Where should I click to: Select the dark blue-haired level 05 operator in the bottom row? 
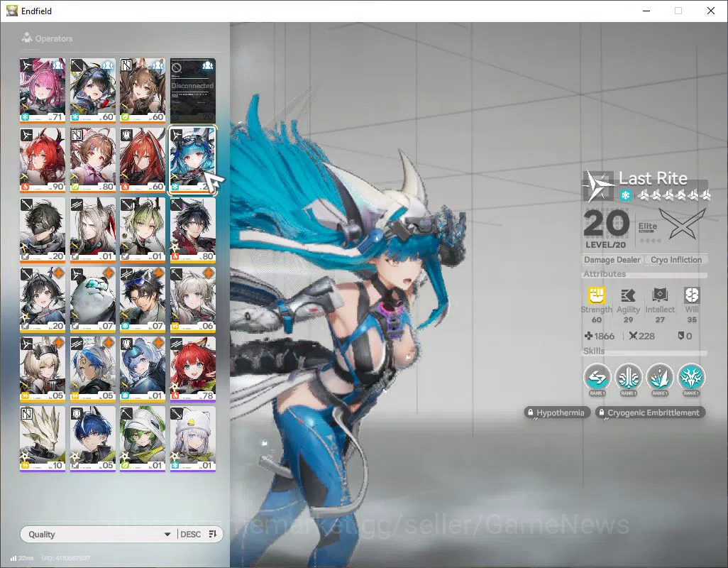click(x=93, y=439)
